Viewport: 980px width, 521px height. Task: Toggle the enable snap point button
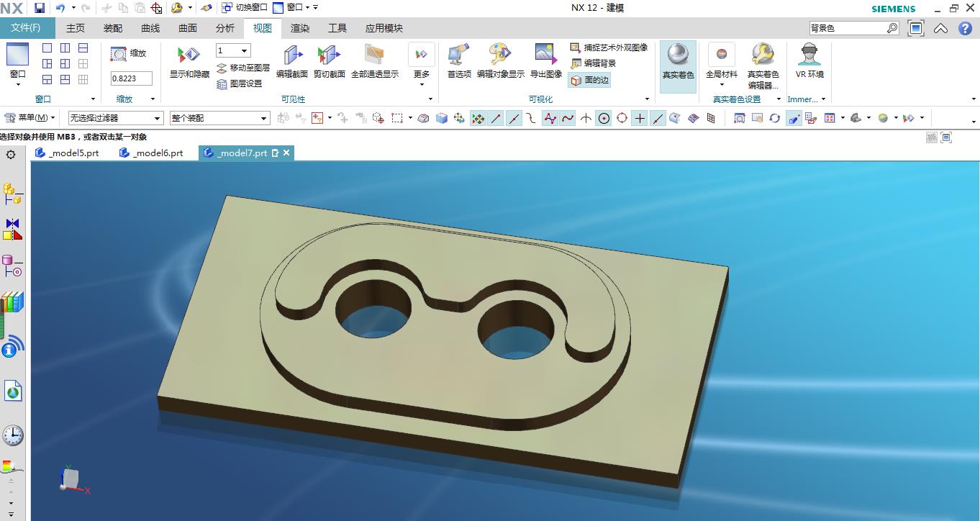point(478,118)
